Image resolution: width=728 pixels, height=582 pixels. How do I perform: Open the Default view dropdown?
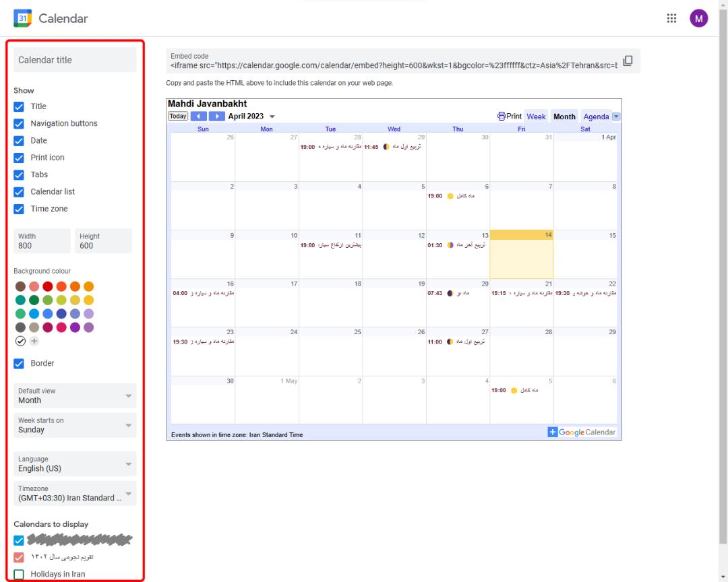click(x=75, y=395)
